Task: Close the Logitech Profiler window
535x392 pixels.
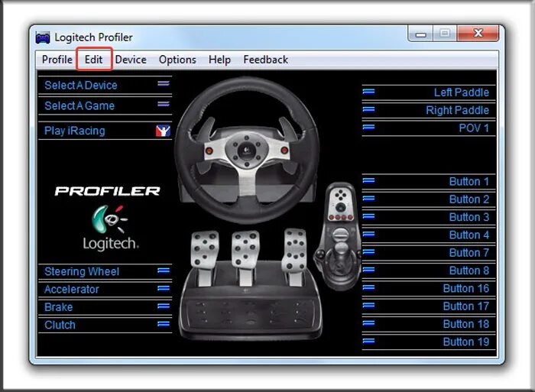Action: click(478, 34)
